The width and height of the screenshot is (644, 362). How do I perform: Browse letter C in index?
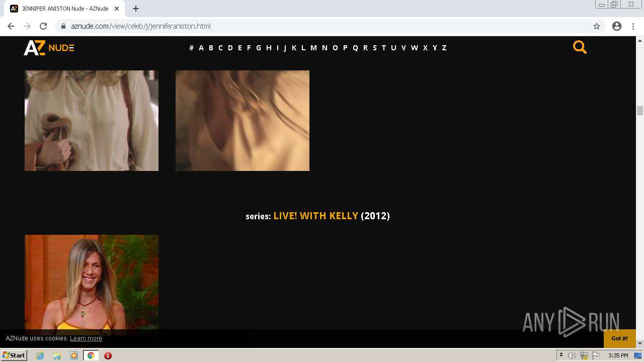220,48
